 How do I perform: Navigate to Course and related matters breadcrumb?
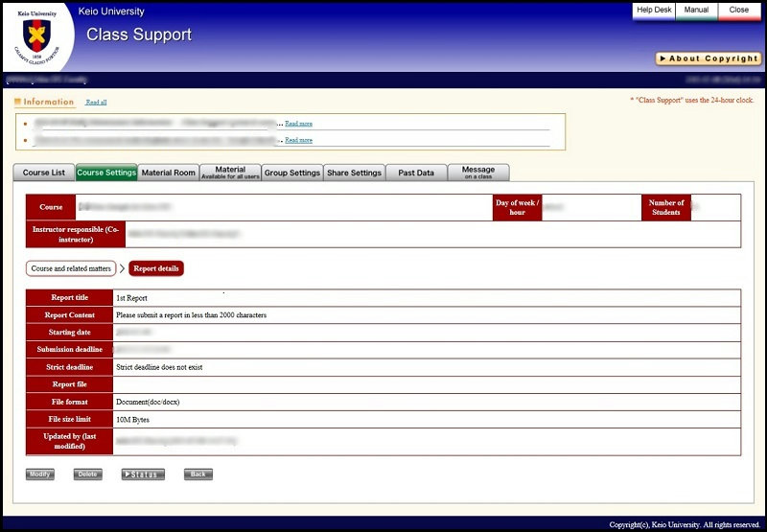click(x=71, y=268)
